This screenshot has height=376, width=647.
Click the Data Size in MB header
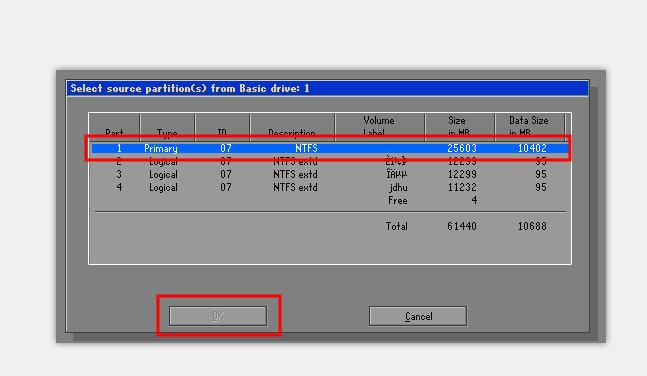pyautogui.click(x=529, y=127)
